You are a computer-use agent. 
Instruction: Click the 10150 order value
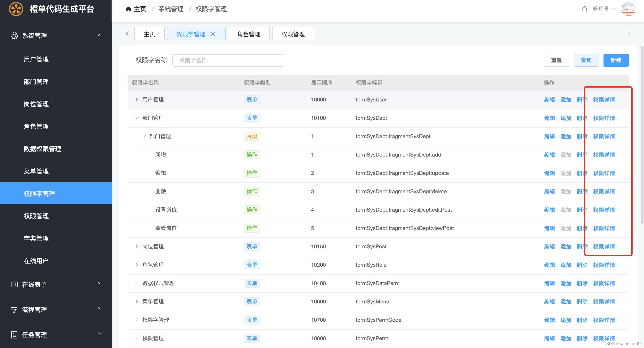(318, 246)
